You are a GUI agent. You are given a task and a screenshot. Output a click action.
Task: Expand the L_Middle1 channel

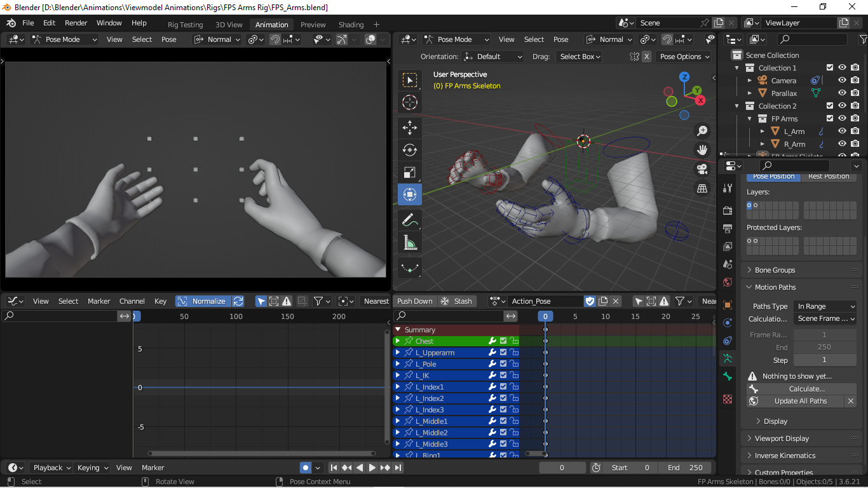click(x=398, y=421)
